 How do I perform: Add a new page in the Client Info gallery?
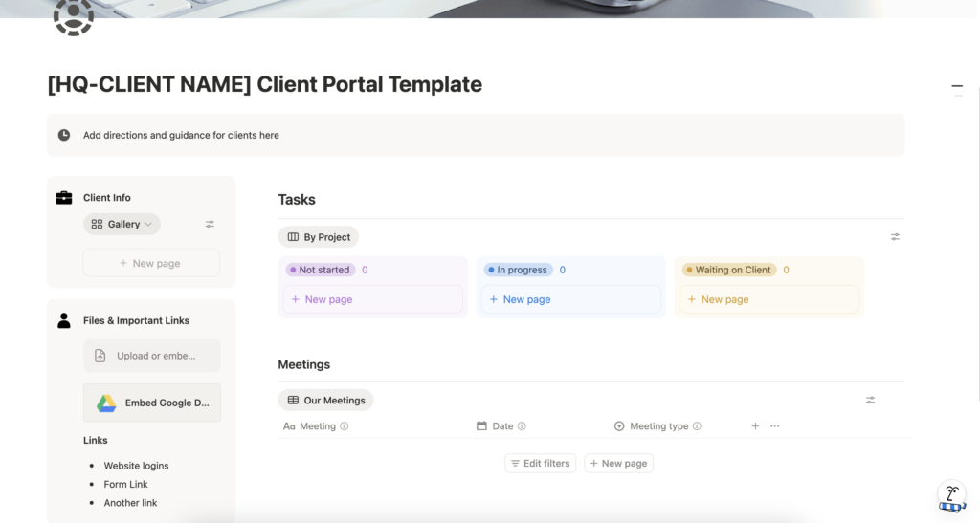click(x=151, y=263)
